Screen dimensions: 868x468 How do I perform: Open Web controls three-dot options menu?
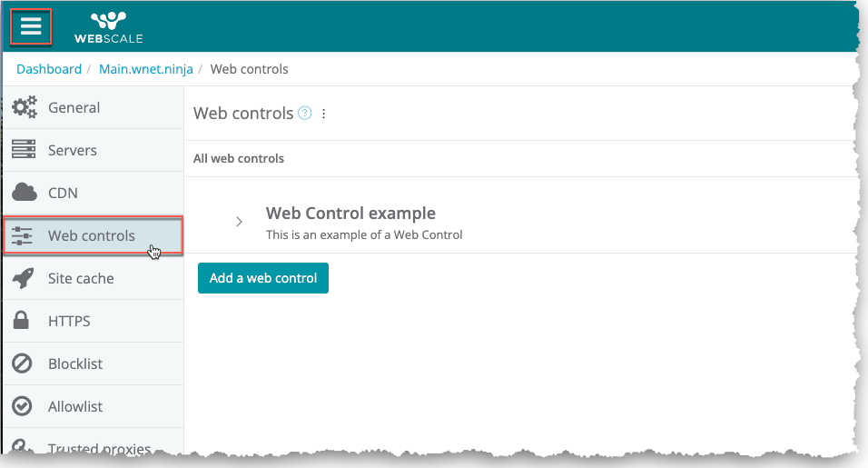click(x=324, y=114)
